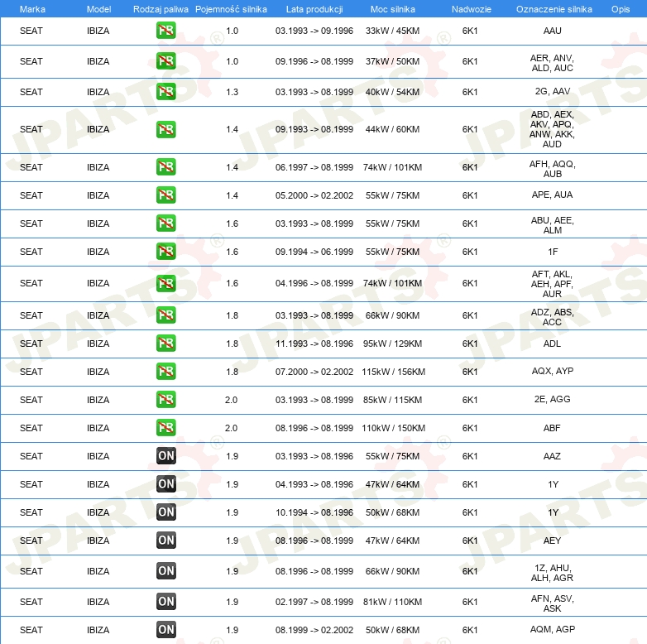Select the AQM, AGP engine code cell
This screenshot has height=644, width=647.
pos(552,629)
